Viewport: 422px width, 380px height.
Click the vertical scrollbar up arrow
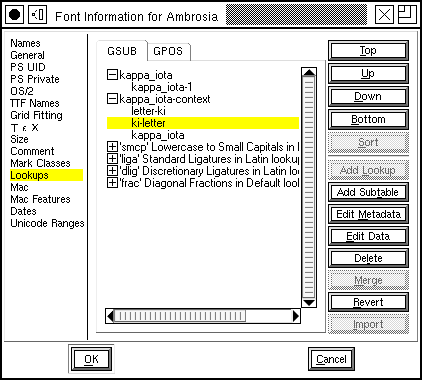point(309,72)
